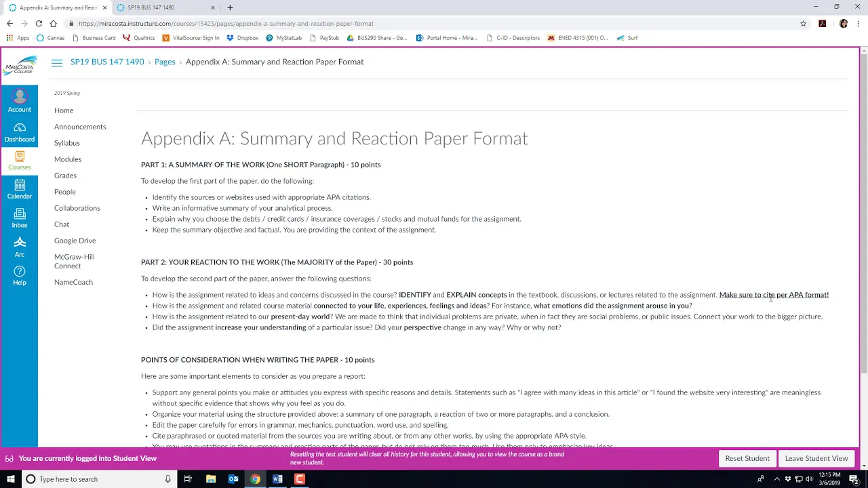The image size is (868, 488).
Task: Open Outlook from the taskbar
Action: pyautogui.click(x=233, y=479)
